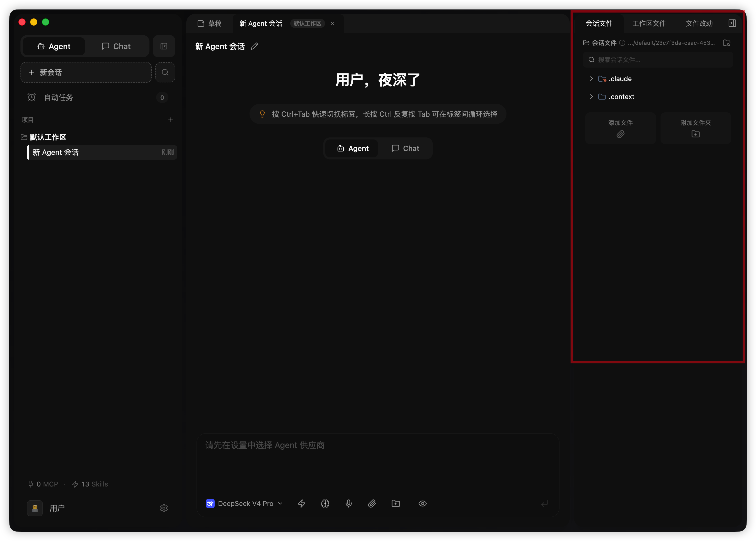
Task: Attach a folder from input bar icon
Action: [x=396, y=503]
